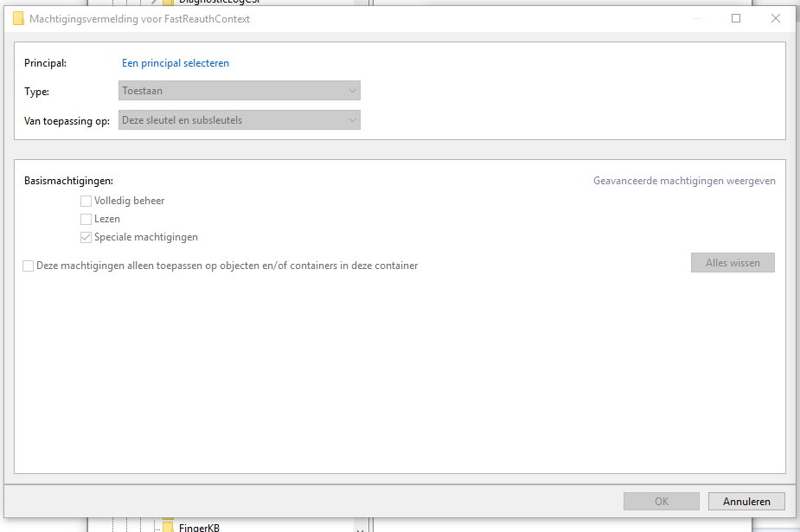800x532 pixels.
Task: Open 'Van toepassing op' dropdown
Action: coord(240,120)
